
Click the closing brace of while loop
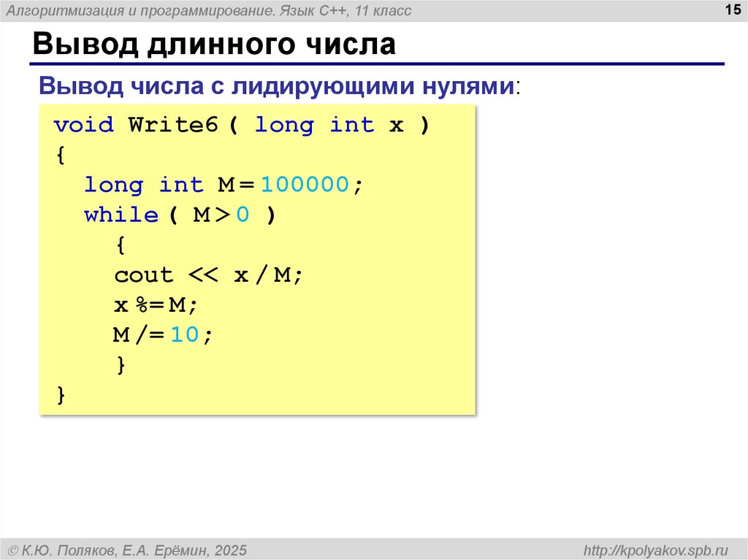click(x=121, y=364)
